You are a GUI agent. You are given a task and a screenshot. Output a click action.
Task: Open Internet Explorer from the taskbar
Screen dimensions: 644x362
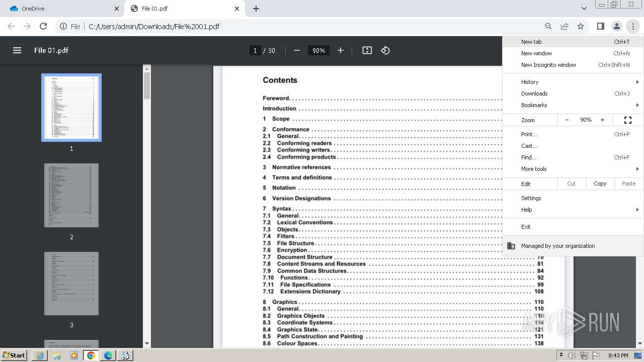40,355
